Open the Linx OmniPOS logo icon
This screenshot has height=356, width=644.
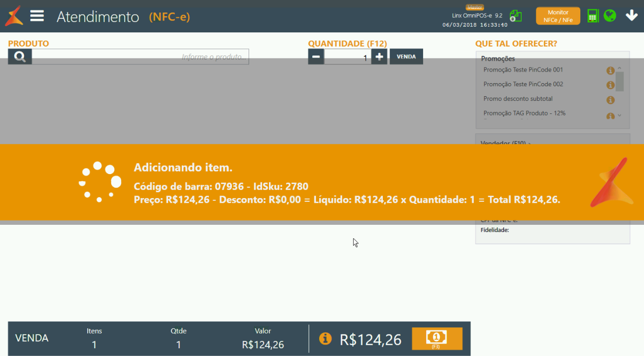click(x=14, y=16)
